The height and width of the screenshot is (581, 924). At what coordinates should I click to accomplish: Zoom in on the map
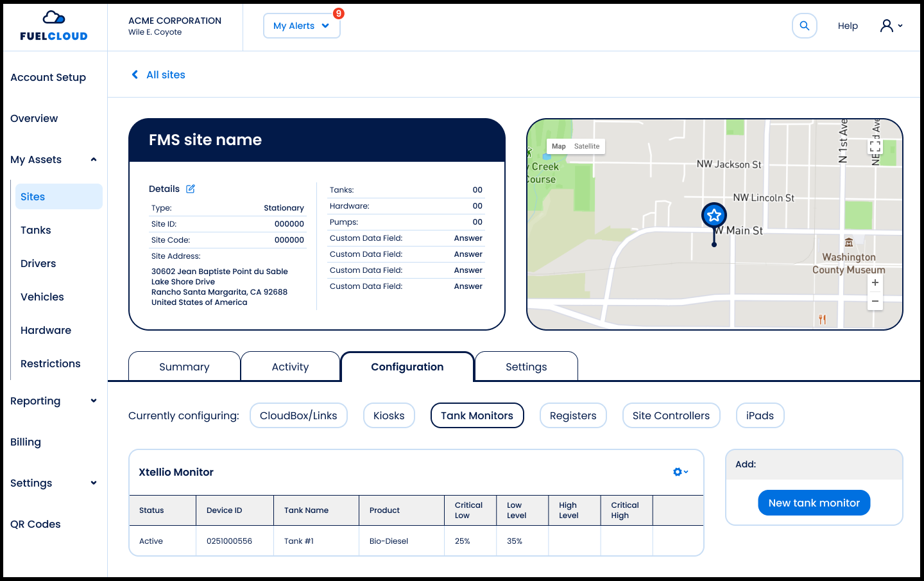click(875, 282)
